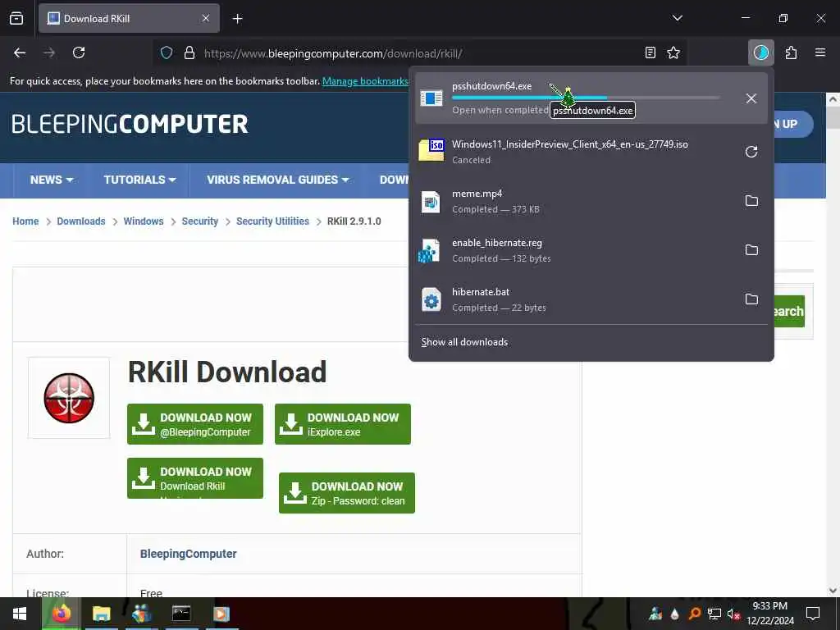Click Download Now Download Rkill button
This screenshot has height=630, width=840.
195,478
